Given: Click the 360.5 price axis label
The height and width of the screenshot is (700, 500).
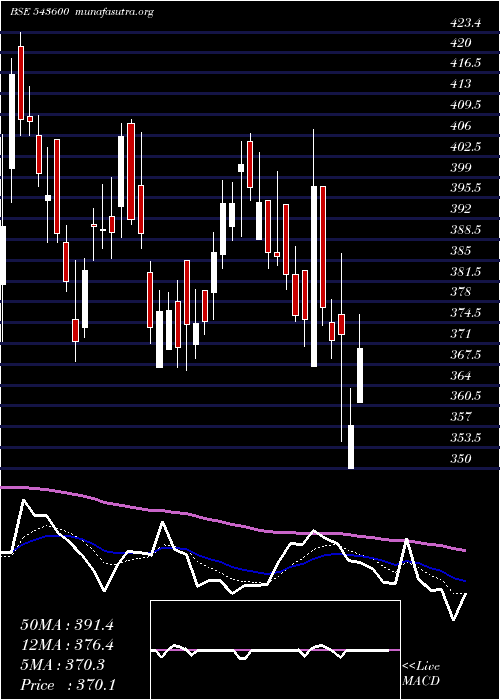Looking at the screenshot, I should coord(466,396).
